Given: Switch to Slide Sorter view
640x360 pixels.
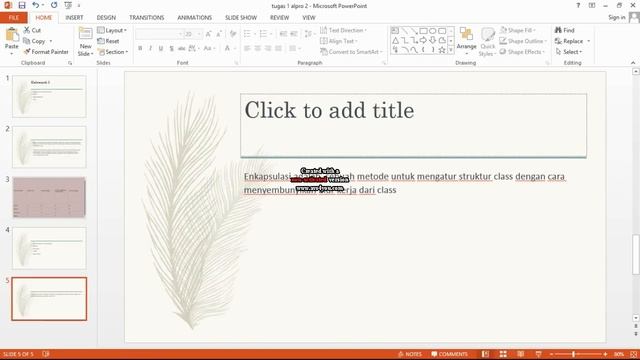Looking at the screenshot, I should 503,354.
